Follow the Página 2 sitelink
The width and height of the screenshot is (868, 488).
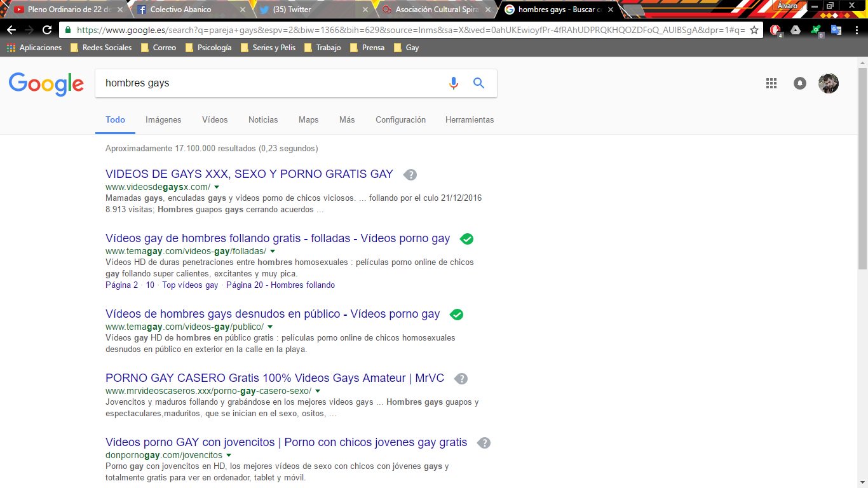pos(121,285)
